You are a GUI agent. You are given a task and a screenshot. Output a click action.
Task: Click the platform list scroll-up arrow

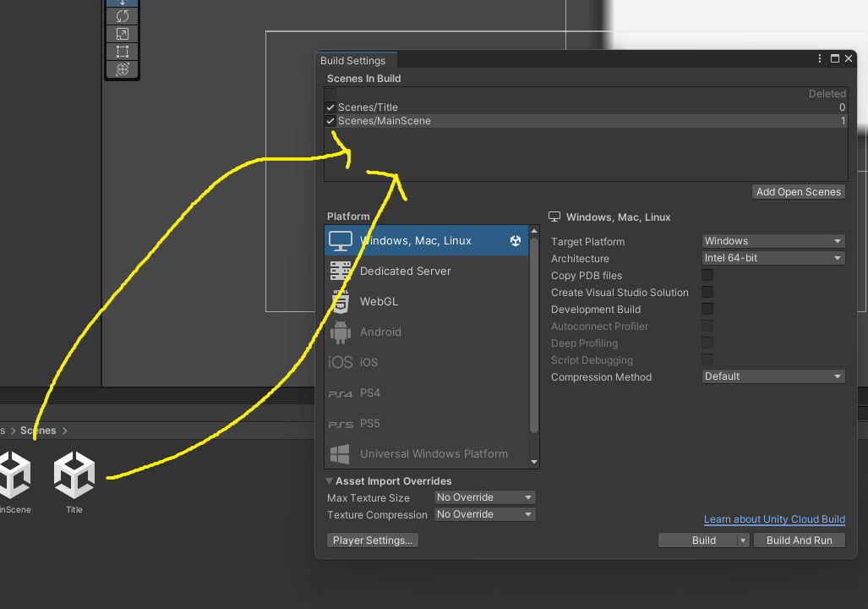tap(534, 231)
